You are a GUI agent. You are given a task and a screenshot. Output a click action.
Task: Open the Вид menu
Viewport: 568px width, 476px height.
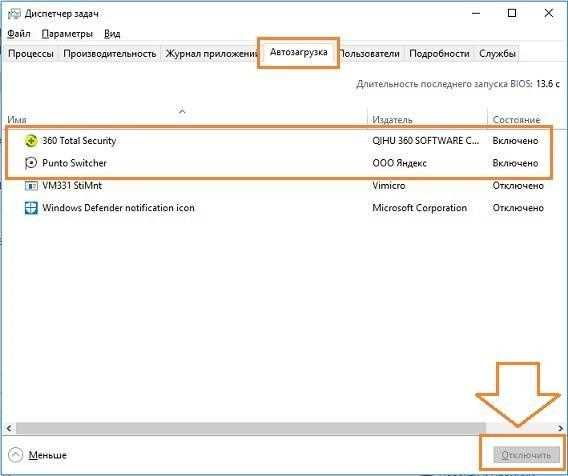112,34
